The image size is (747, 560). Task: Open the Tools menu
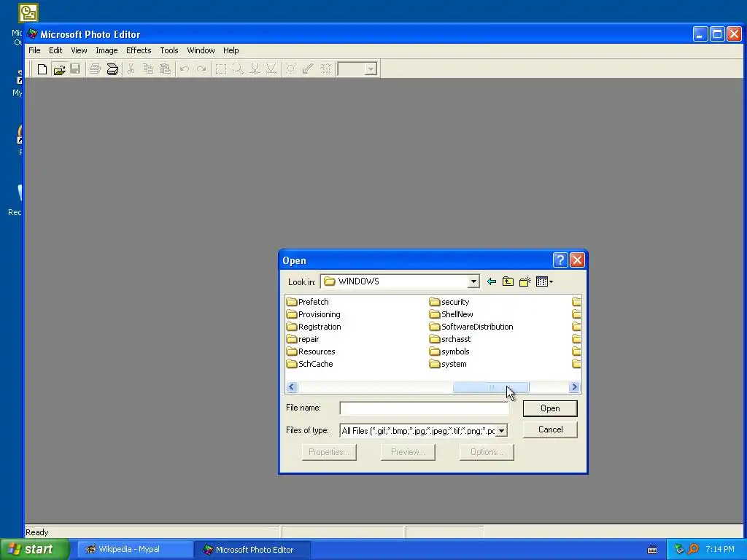[169, 50]
